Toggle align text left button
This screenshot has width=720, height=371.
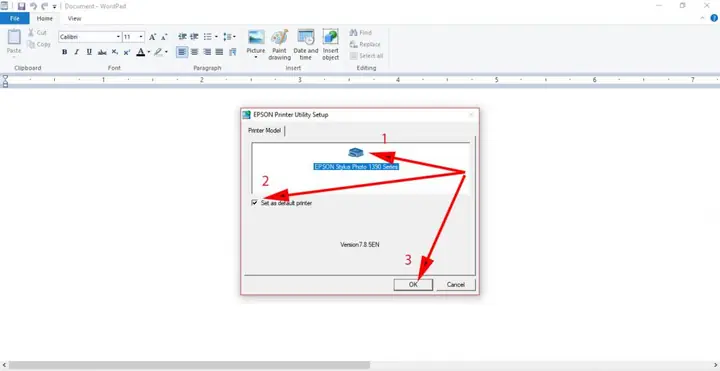click(182, 52)
